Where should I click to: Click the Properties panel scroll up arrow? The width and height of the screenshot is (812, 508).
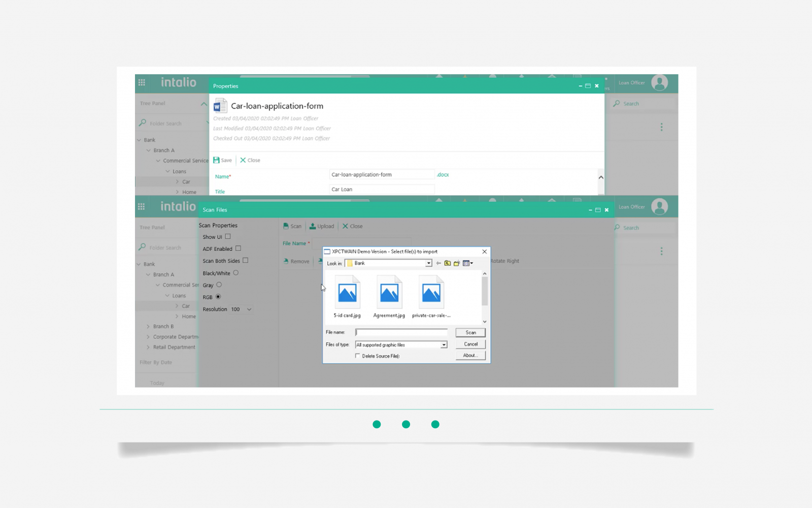[x=601, y=177]
